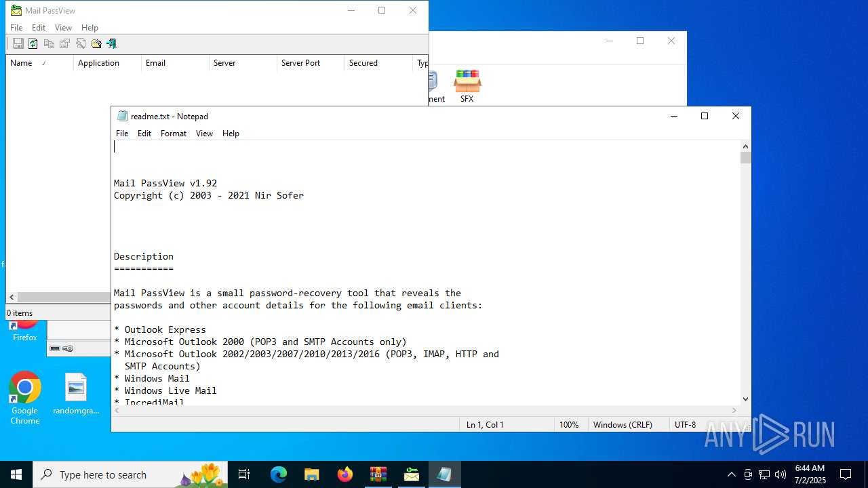The height and width of the screenshot is (488, 868).
Task: Click the 'Ln 1, Col 1' status bar entry
Action: (485, 424)
